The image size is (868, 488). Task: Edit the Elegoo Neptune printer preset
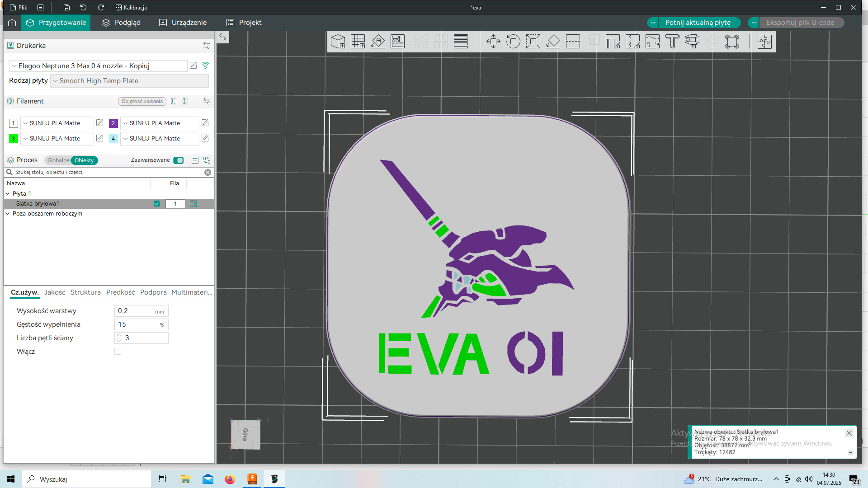point(193,66)
